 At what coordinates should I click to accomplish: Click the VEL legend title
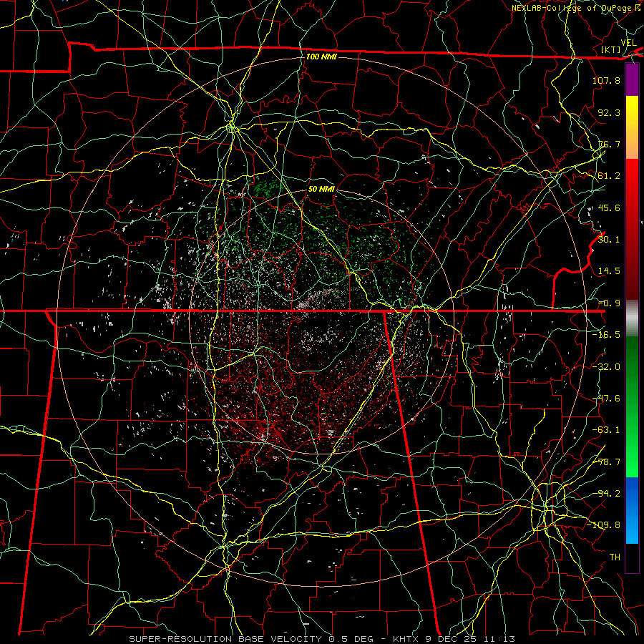(x=629, y=42)
